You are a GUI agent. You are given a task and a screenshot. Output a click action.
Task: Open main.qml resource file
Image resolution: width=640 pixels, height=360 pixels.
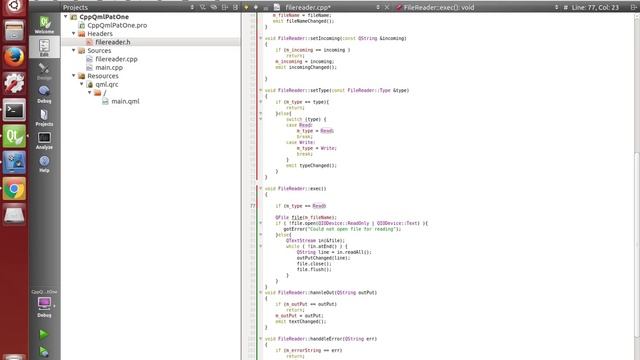pyautogui.click(x=125, y=101)
